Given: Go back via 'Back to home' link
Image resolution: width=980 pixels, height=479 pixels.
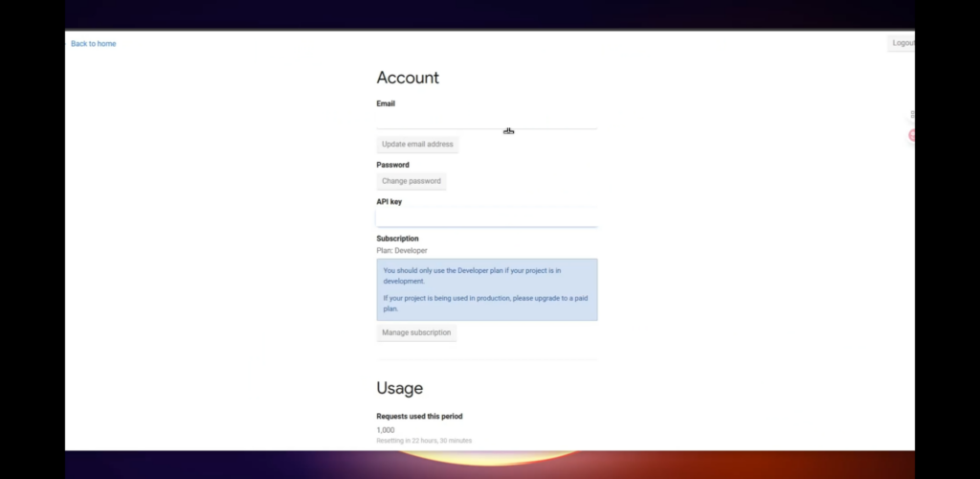Looking at the screenshot, I should click(94, 44).
